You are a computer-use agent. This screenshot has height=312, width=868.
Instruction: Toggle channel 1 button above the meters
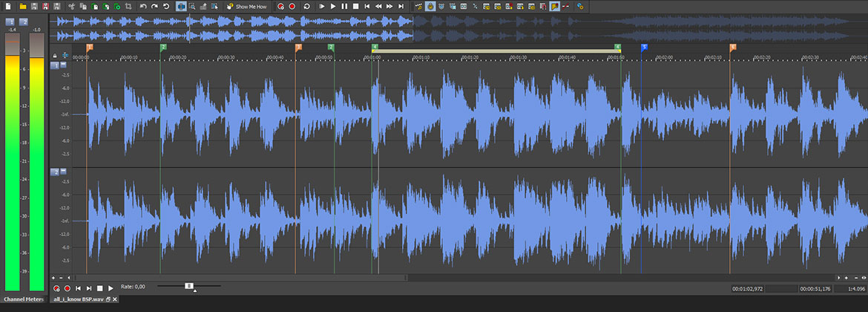tap(10, 22)
